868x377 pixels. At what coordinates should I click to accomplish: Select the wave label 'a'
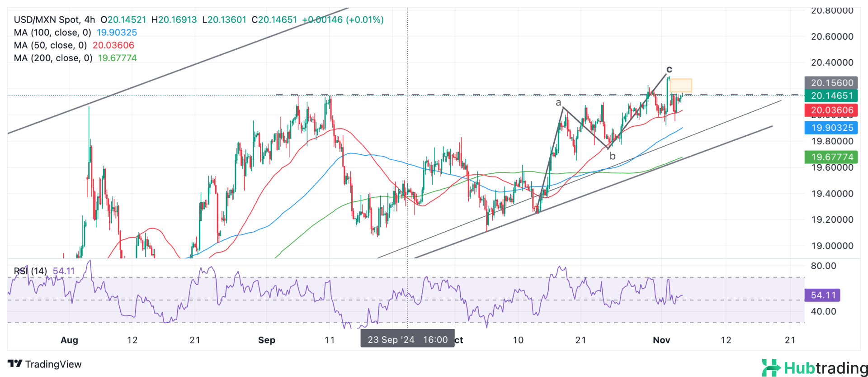(558, 103)
